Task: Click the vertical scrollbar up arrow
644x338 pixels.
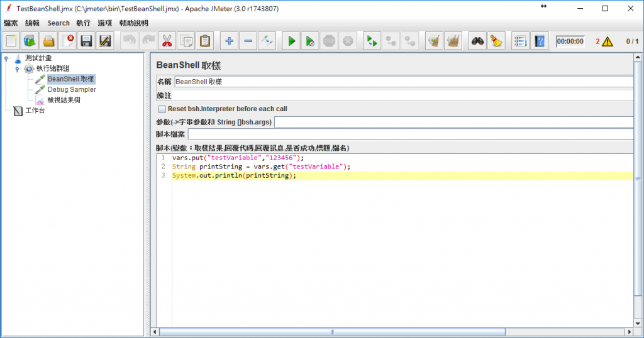Action: pos(638,57)
